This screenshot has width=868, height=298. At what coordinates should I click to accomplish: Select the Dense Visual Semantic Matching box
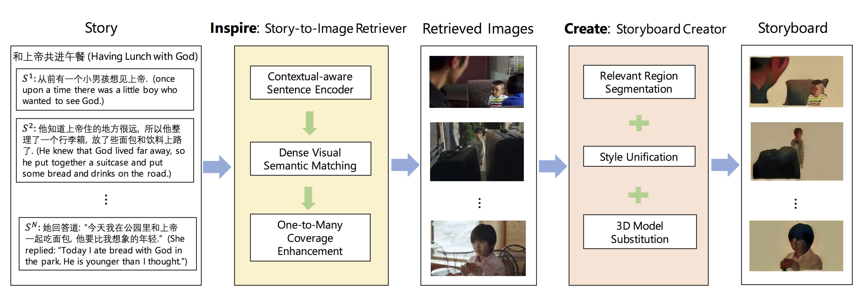pyautogui.click(x=310, y=159)
